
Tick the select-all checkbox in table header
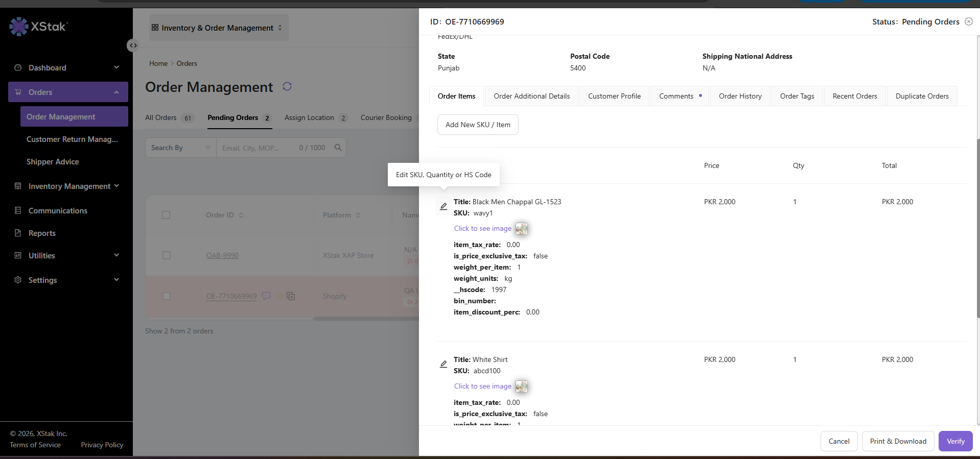[x=166, y=215]
